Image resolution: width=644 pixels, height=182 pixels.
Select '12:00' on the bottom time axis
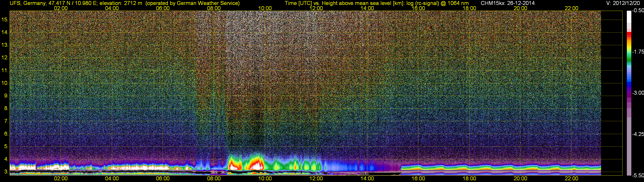[x=316, y=179]
